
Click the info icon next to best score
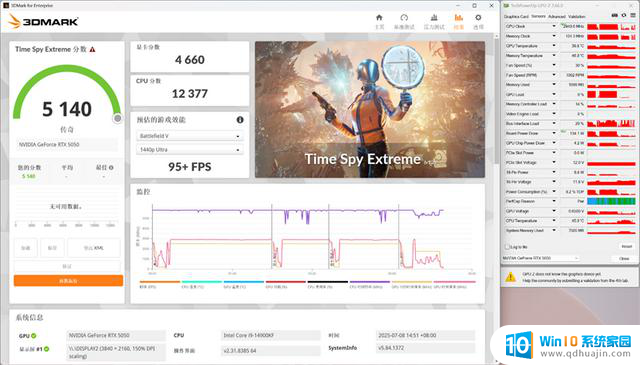click(111, 167)
